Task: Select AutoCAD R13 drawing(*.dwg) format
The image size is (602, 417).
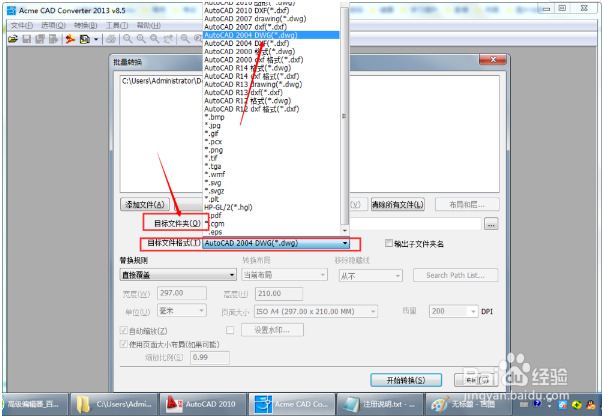Action: (271, 84)
